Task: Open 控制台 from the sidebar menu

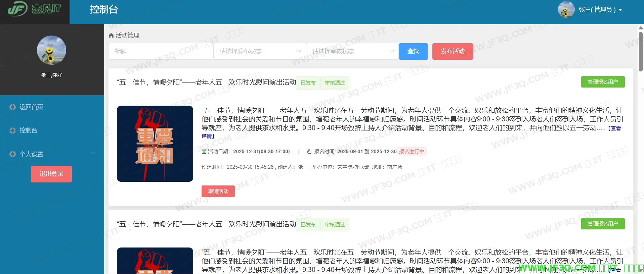Action: (x=29, y=130)
